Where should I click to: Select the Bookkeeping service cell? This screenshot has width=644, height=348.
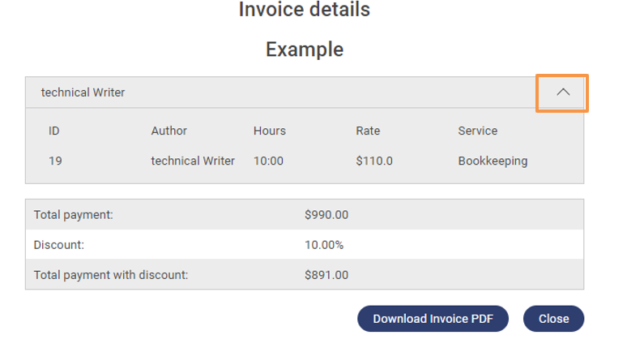pos(493,161)
